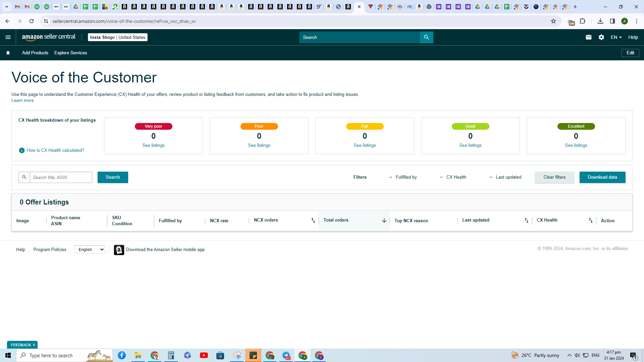The image size is (644, 362).
Task: Click the Amazon Seller mobile app icon
Action: pos(119,250)
